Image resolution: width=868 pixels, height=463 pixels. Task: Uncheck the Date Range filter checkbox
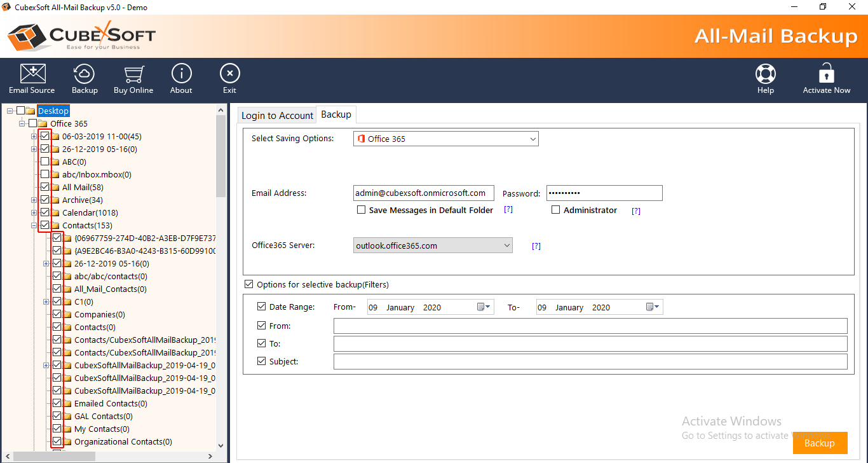click(x=262, y=307)
